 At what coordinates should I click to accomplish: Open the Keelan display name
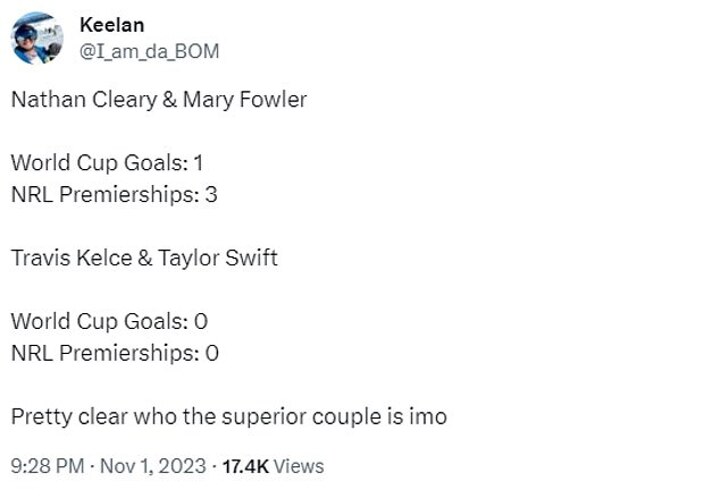(x=111, y=26)
